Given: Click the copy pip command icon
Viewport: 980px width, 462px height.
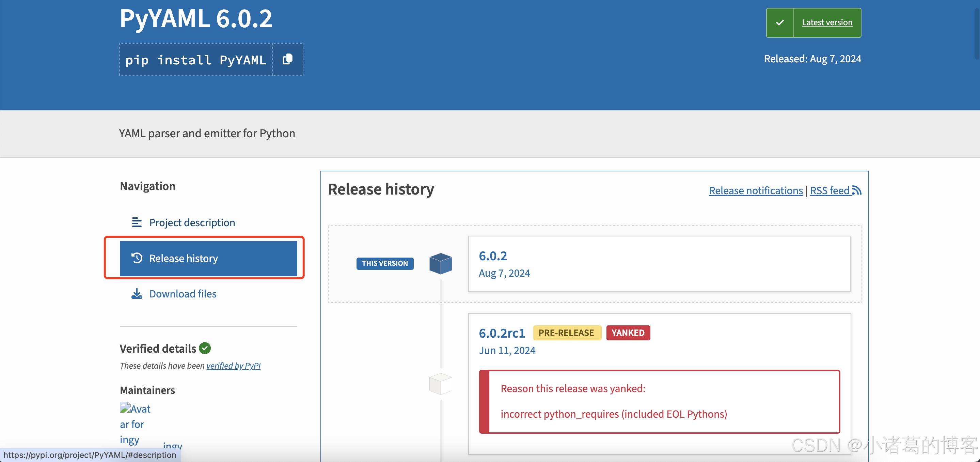Looking at the screenshot, I should pos(288,59).
